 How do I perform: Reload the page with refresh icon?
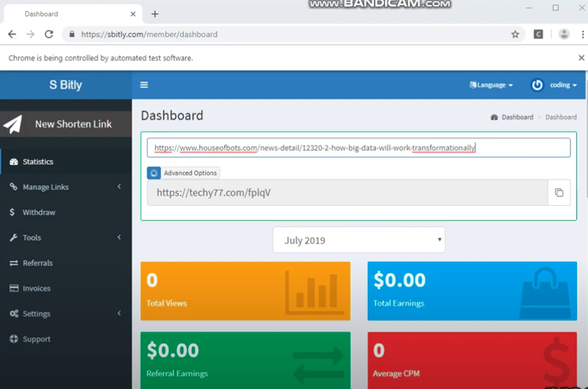49,34
